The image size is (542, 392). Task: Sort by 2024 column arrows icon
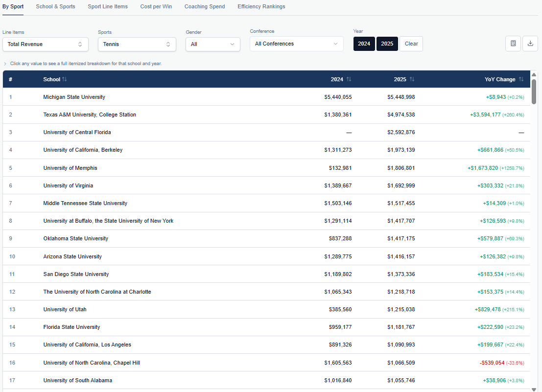click(349, 79)
